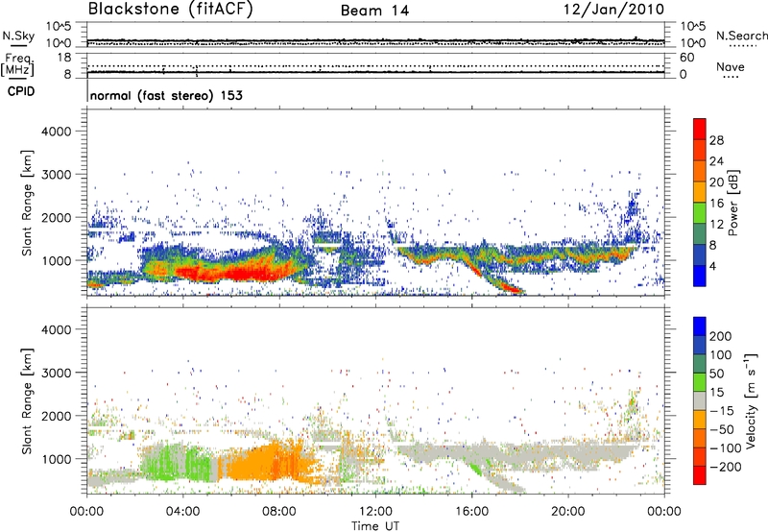Click the 08:00 time tick label

click(279, 512)
